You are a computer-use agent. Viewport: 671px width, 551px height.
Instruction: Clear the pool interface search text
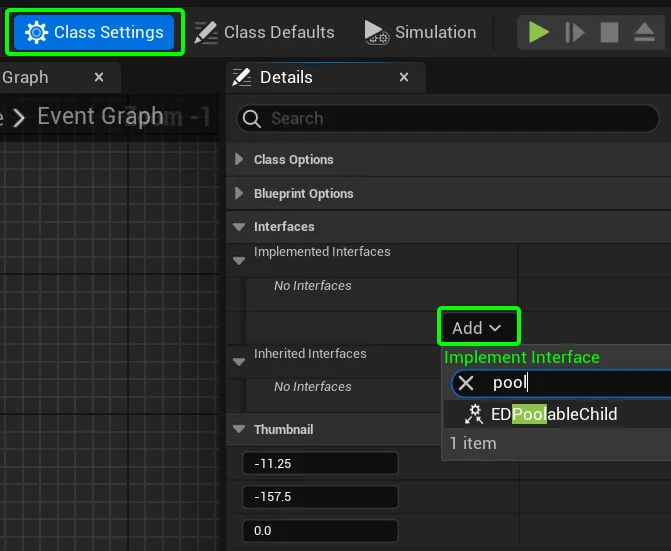coord(466,383)
